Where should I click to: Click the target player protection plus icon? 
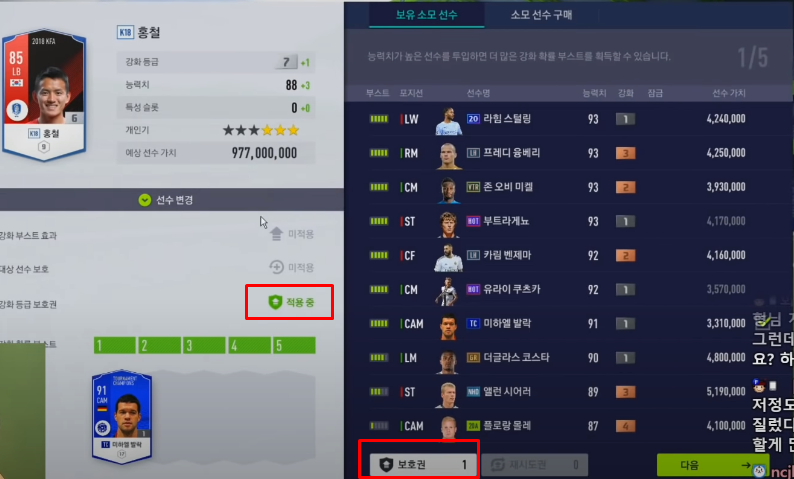[x=276, y=267]
